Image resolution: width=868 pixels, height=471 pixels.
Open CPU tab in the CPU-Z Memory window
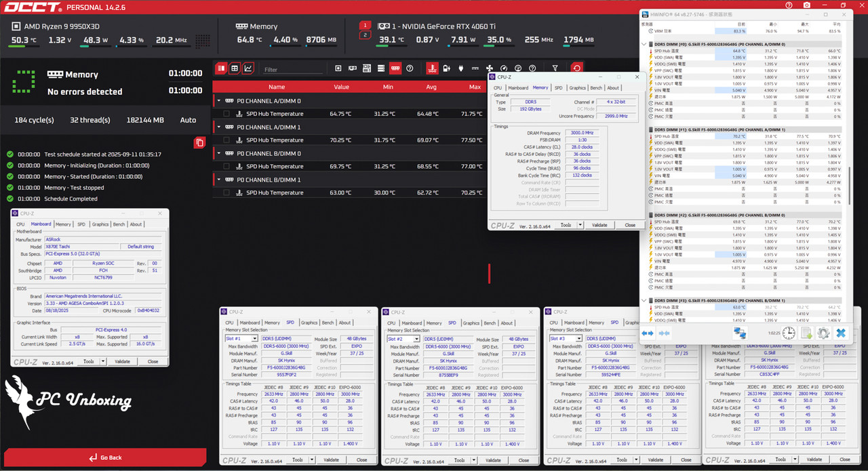click(x=498, y=87)
